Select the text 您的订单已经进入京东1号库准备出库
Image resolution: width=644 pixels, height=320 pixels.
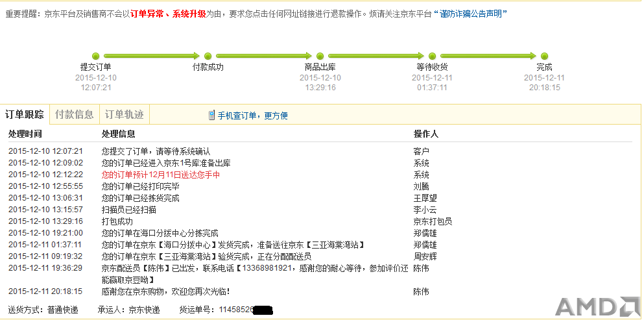(x=166, y=163)
